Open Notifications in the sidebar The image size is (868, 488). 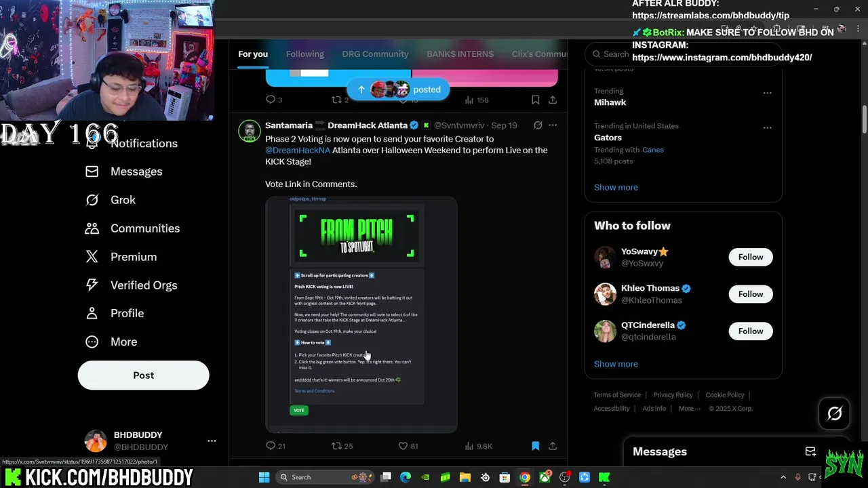tap(131, 143)
